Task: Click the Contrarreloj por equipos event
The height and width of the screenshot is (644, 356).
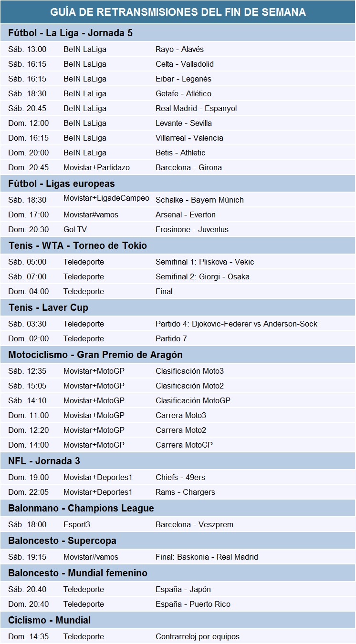Action: point(198,636)
